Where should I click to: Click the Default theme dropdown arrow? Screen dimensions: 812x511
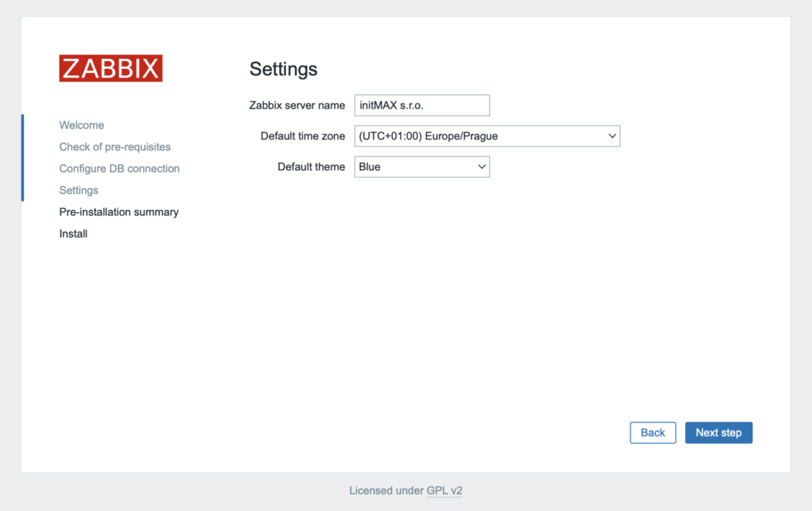(481, 166)
